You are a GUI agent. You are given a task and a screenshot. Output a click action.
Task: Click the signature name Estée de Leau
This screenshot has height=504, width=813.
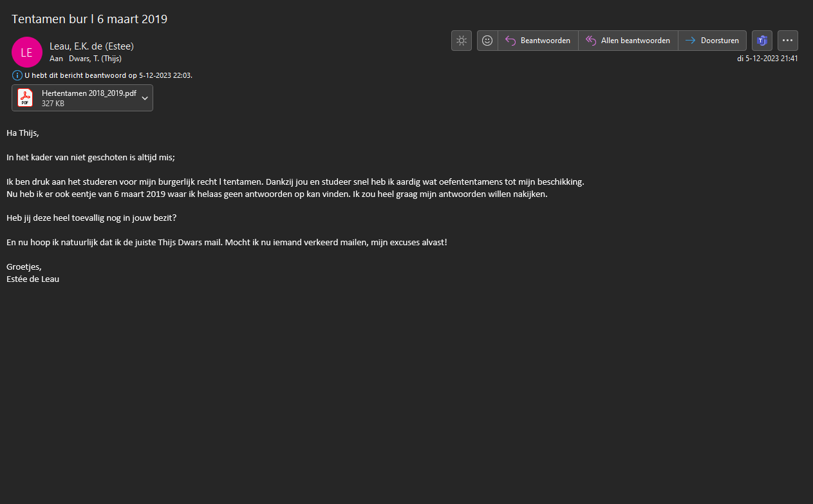pos(33,279)
